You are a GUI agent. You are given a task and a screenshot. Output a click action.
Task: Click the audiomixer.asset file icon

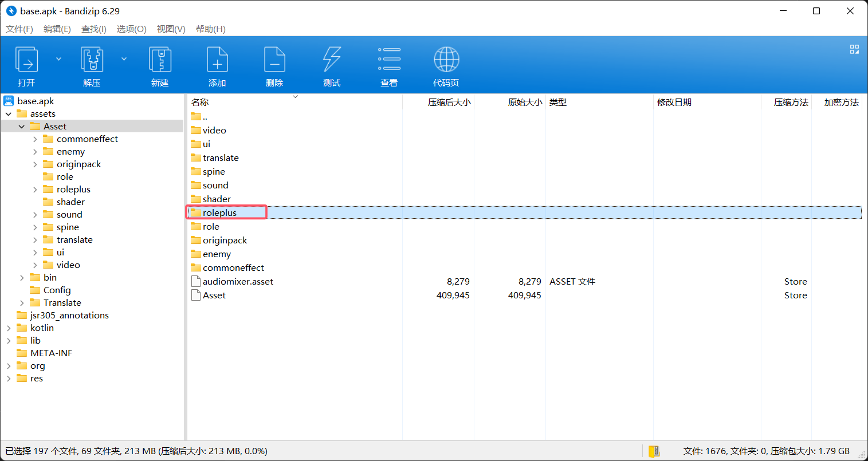pyautogui.click(x=196, y=281)
